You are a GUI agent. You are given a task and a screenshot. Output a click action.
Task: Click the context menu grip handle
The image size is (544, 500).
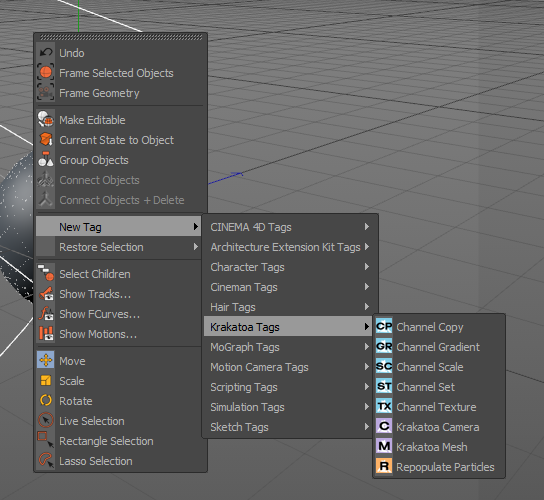pos(121,37)
